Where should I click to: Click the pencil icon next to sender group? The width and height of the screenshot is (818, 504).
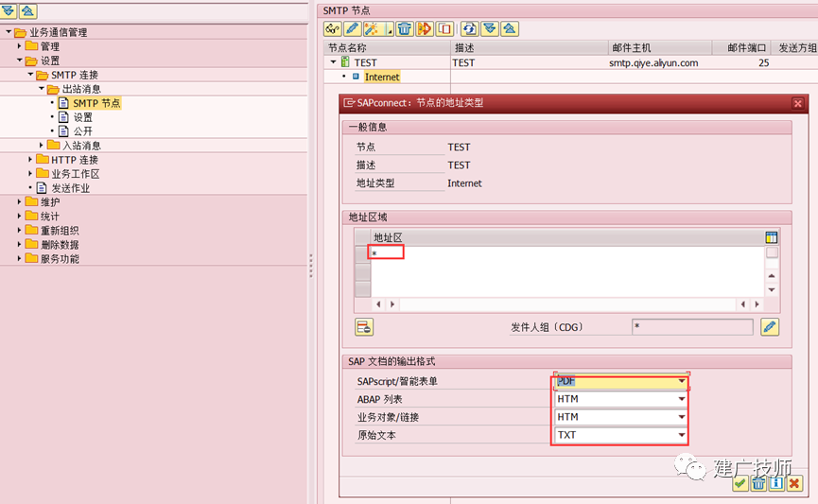[x=770, y=327]
